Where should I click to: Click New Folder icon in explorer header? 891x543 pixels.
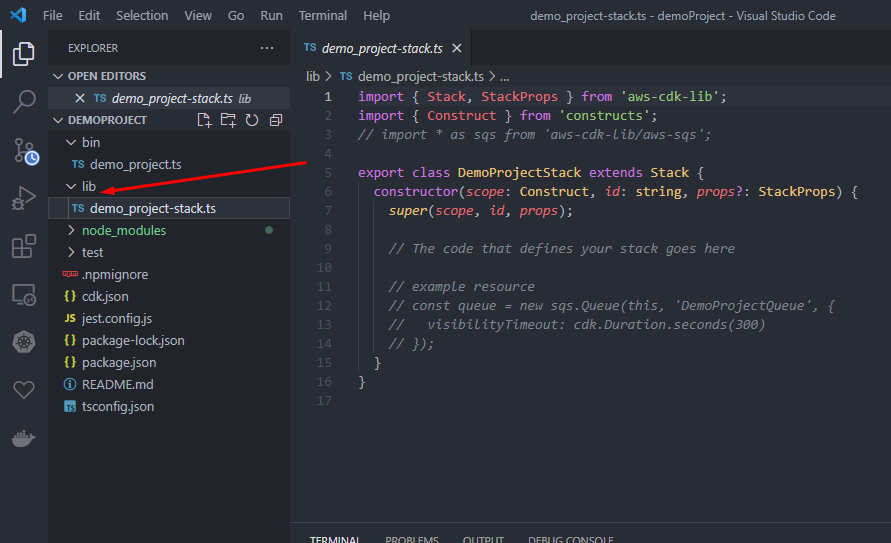point(228,120)
